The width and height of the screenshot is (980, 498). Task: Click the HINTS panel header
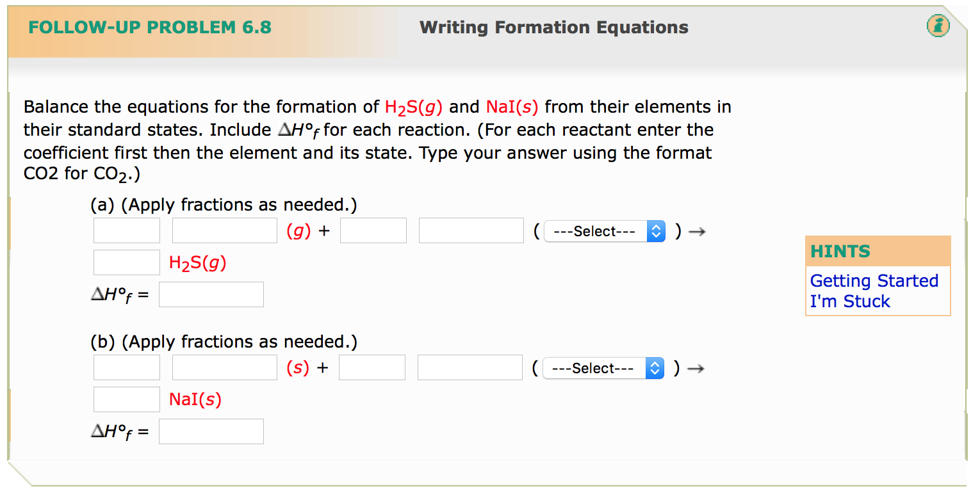pyautogui.click(x=840, y=251)
